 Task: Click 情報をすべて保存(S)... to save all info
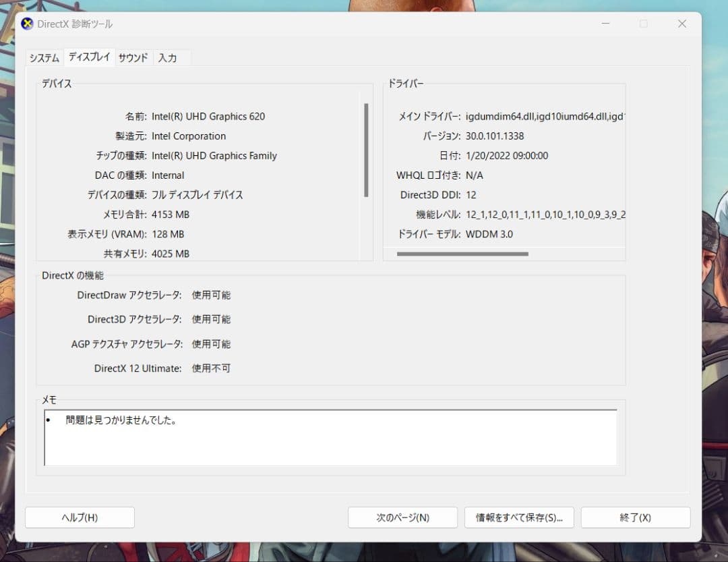coord(519,517)
